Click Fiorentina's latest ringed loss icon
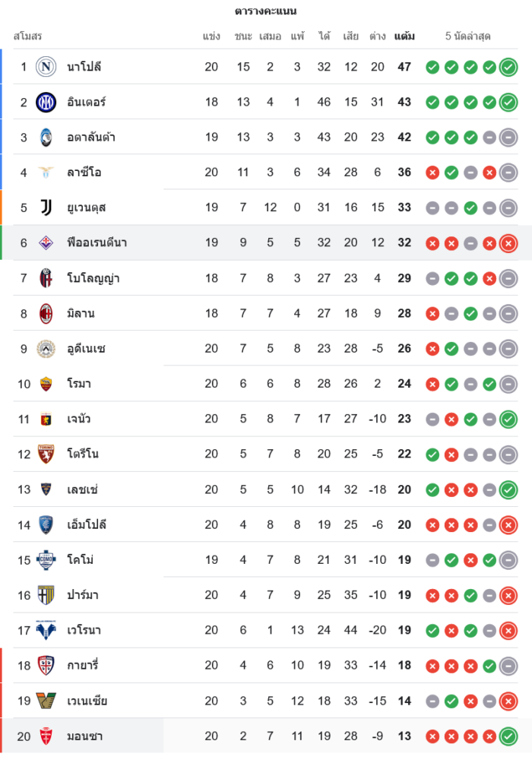This screenshot has height=760, width=532. [508, 243]
